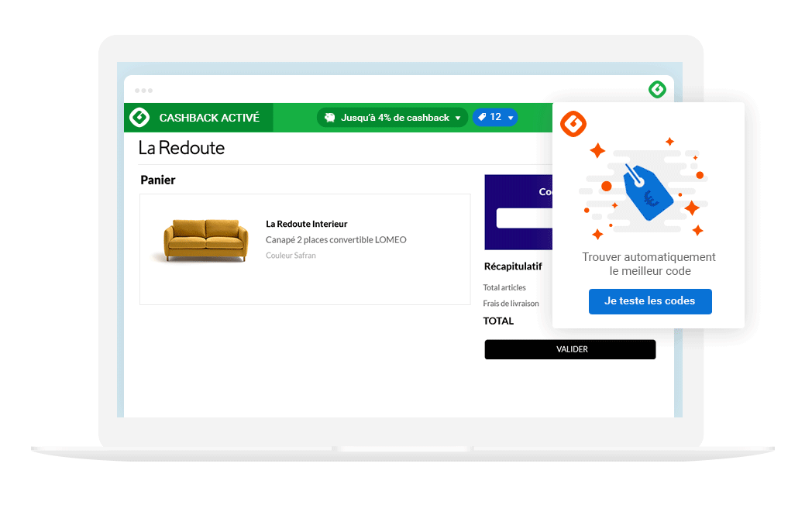Click the 'La Redoute' site title
Screen dimensions: 812x515
click(x=181, y=148)
